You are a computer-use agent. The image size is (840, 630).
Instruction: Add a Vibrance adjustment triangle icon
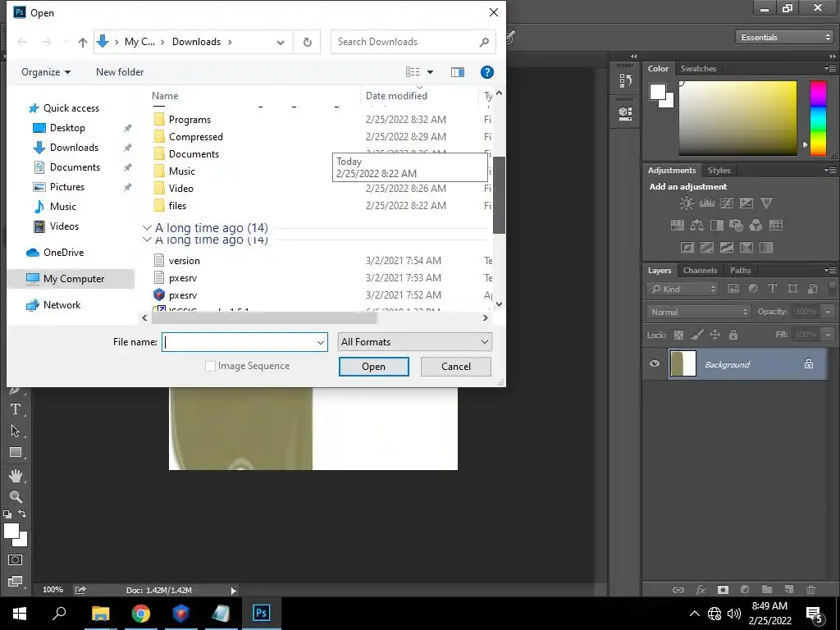click(x=766, y=203)
